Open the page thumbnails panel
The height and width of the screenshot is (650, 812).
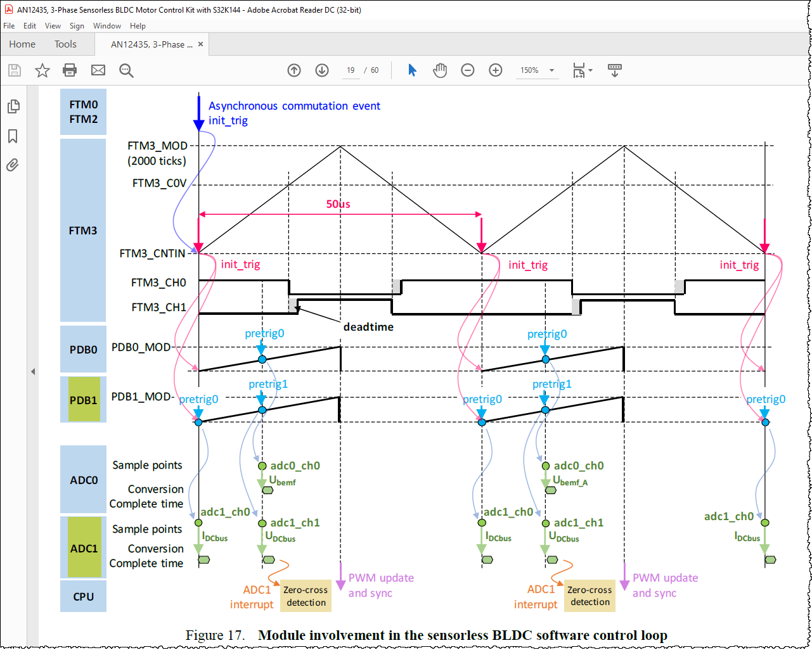pyautogui.click(x=13, y=106)
